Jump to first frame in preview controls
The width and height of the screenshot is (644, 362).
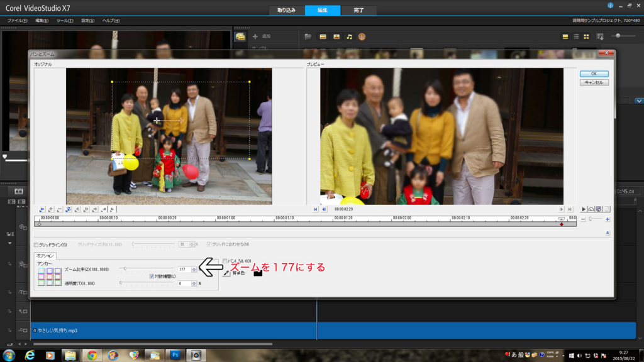pos(316,209)
